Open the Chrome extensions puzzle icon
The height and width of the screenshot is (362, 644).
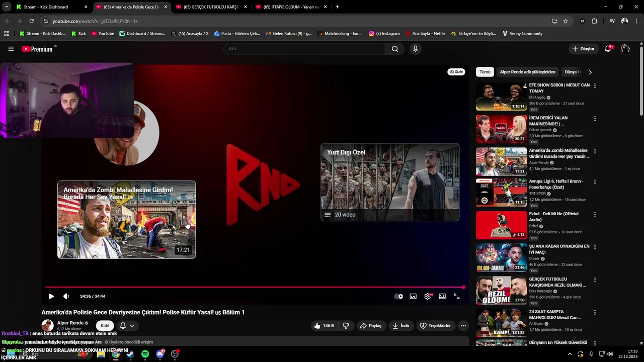pyautogui.click(x=595, y=21)
